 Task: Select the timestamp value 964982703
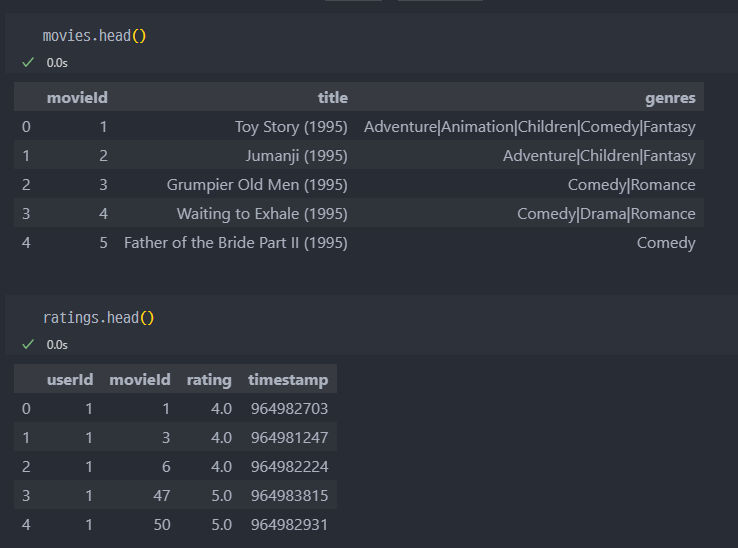click(x=289, y=408)
